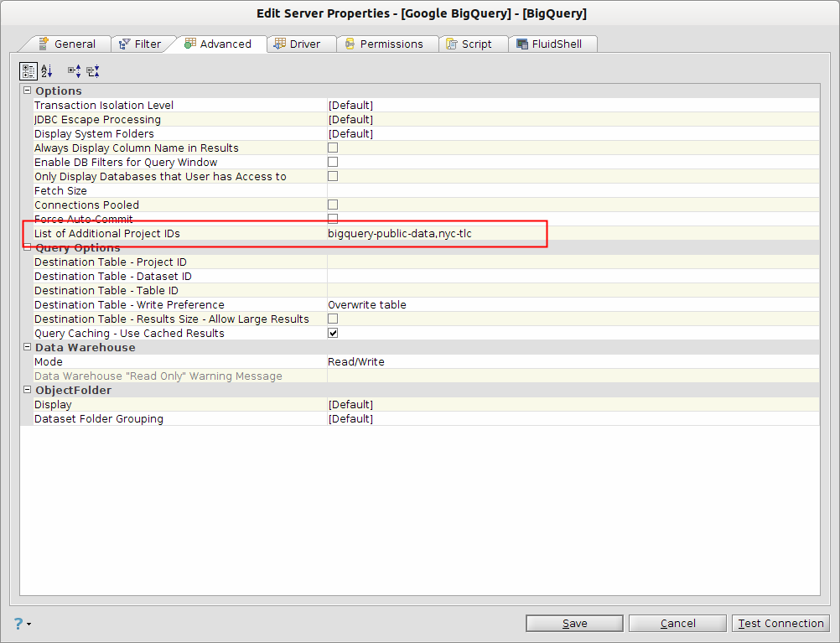Click the Save button
This screenshot has width=840, height=643.
coord(575,623)
